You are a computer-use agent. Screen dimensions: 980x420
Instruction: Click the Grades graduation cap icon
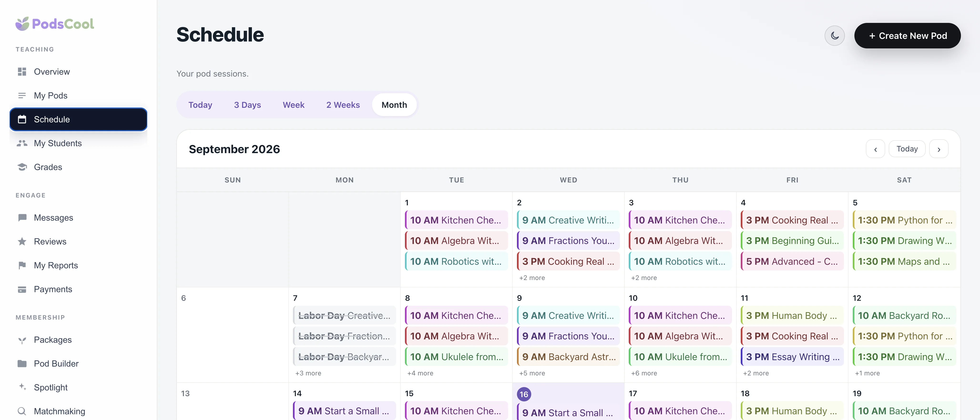pos(22,167)
